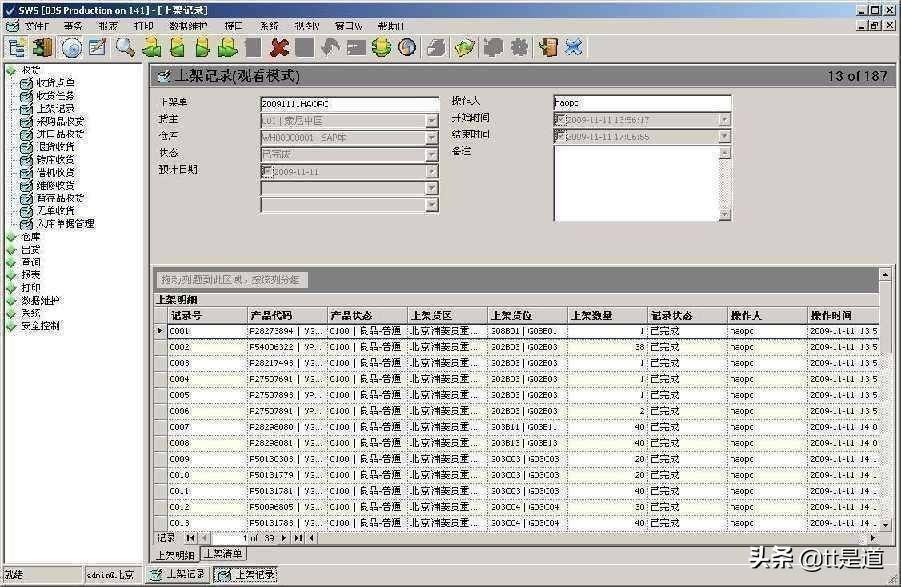This screenshot has width=901, height=587.
Task: Expand the 仓库 tree node
Action: click(11, 237)
